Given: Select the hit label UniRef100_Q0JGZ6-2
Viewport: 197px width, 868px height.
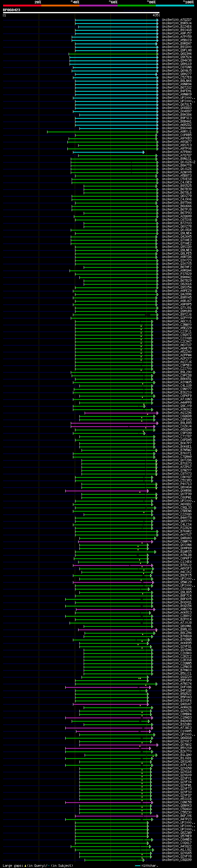Looking at the screenshot, I should (179, 162).
